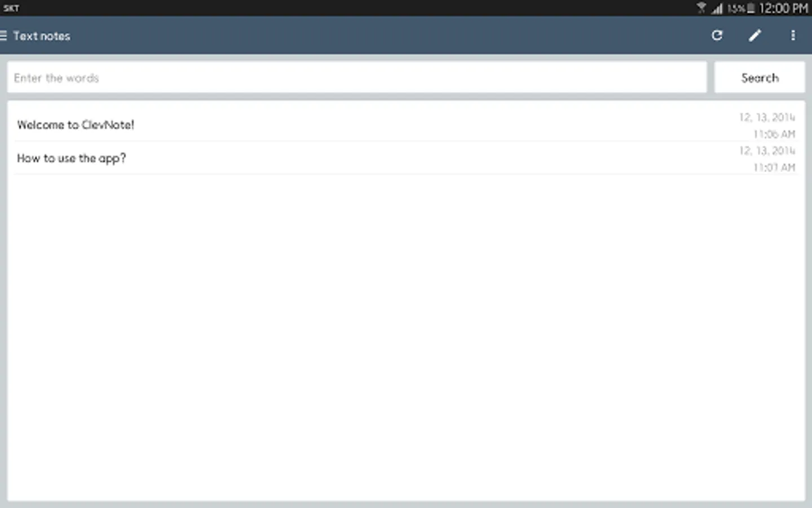This screenshot has height=508, width=812.
Task: Open the hamburger navigation menu
Action: [x=3, y=36]
